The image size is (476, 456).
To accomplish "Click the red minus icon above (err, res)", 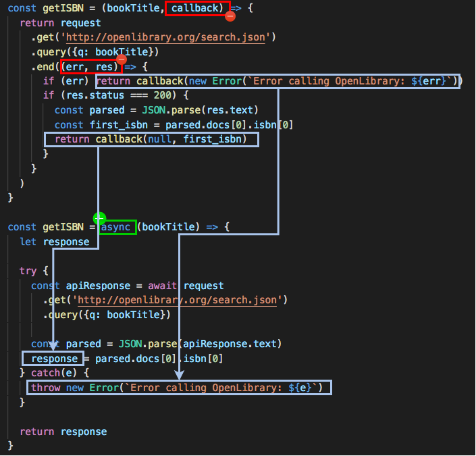I will coord(122,61).
